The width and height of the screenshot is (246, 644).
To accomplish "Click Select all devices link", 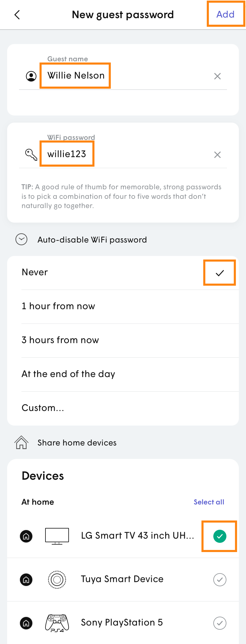I will click(209, 502).
